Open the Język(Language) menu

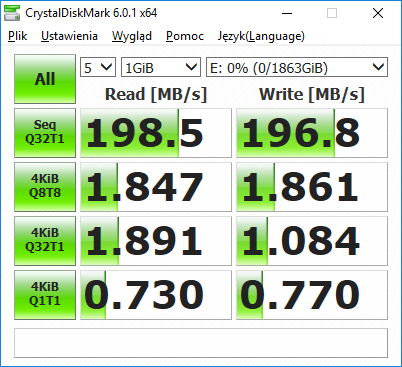(261, 36)
